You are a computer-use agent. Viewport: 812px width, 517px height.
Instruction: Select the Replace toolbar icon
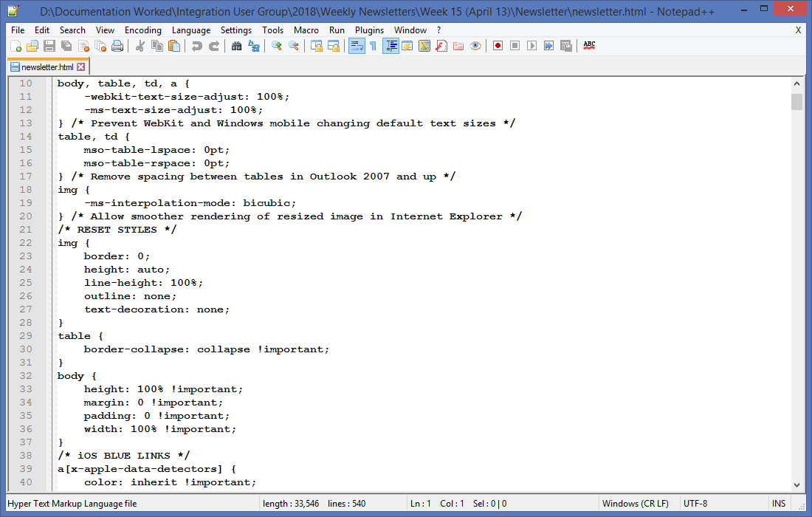(x=253, y=45)
